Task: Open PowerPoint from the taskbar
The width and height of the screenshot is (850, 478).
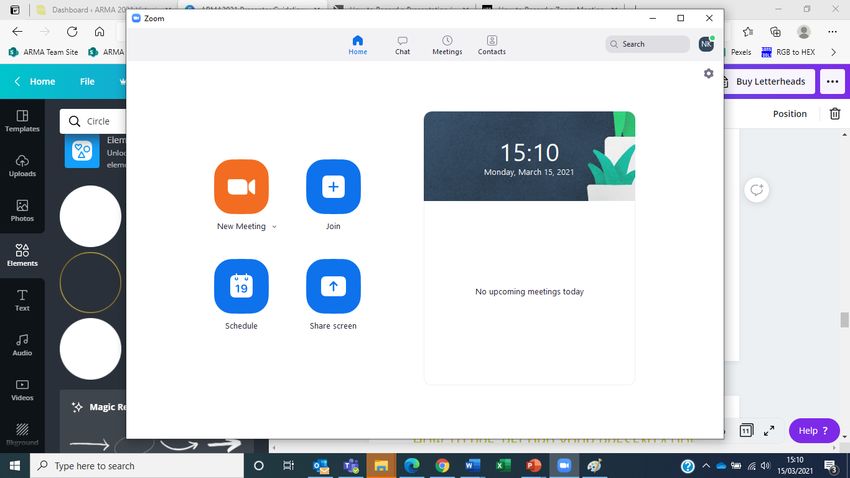Action: click(533, 466)
